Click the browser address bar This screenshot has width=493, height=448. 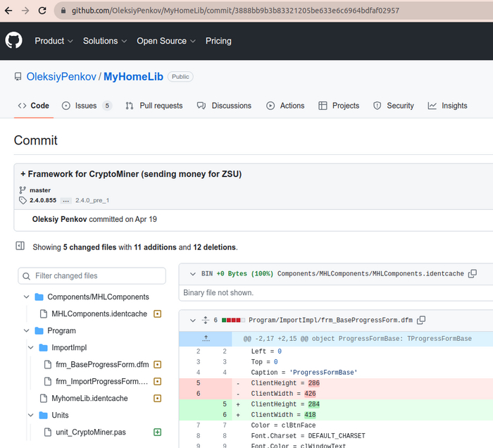235,11
